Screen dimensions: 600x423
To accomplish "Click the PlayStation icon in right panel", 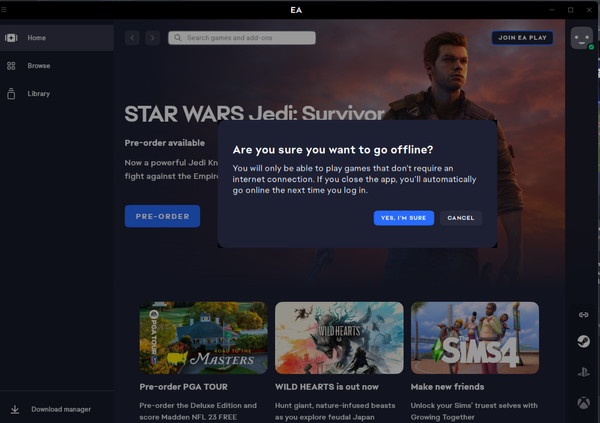I will 583,372.
